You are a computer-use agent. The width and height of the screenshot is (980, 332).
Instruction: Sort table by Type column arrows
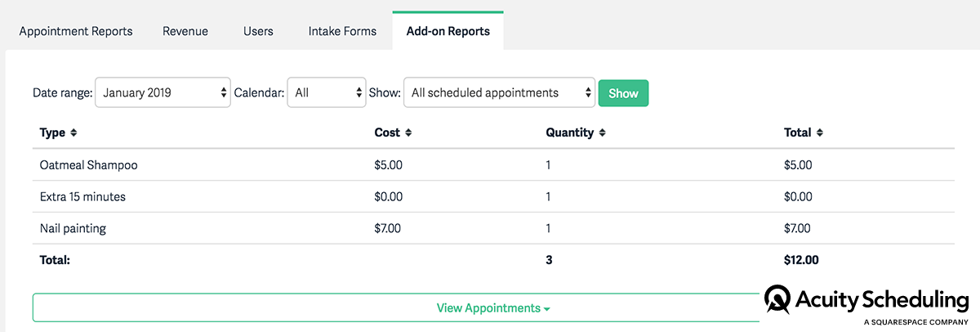pos(73,132)
